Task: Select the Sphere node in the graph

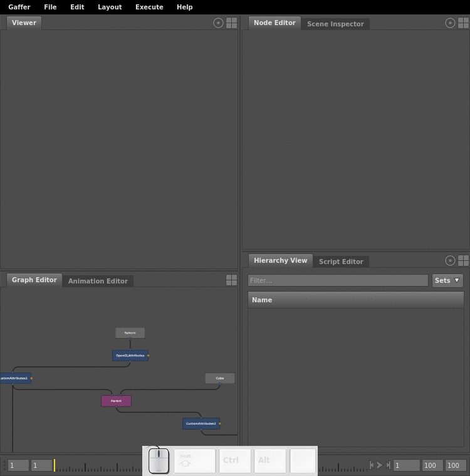Action: click(x=130, y=333)
